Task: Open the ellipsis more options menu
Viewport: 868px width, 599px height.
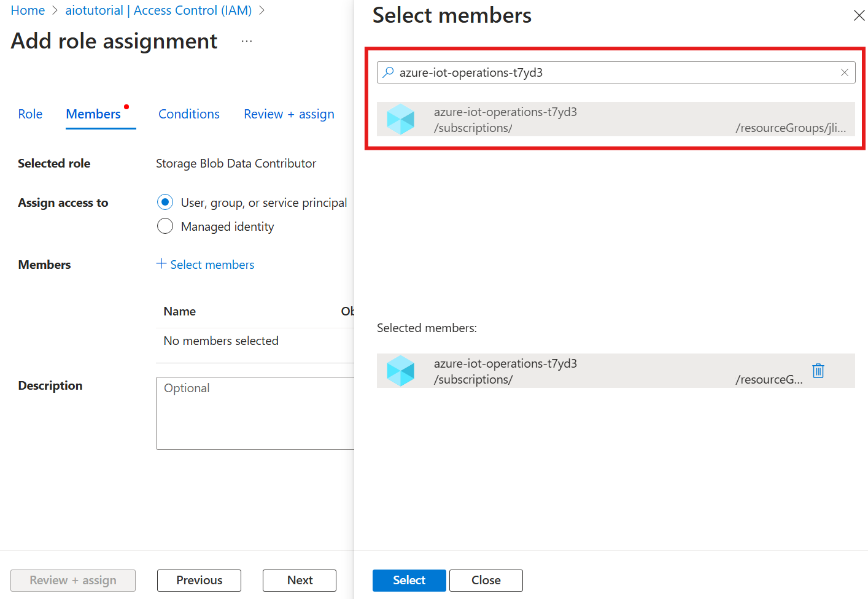Action: (247, 41)
